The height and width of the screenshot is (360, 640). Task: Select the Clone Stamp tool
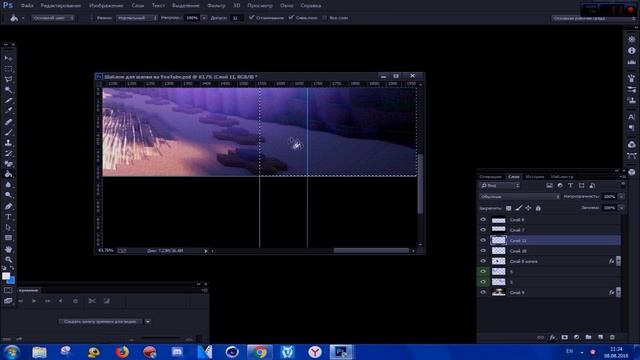click(8, 143)
